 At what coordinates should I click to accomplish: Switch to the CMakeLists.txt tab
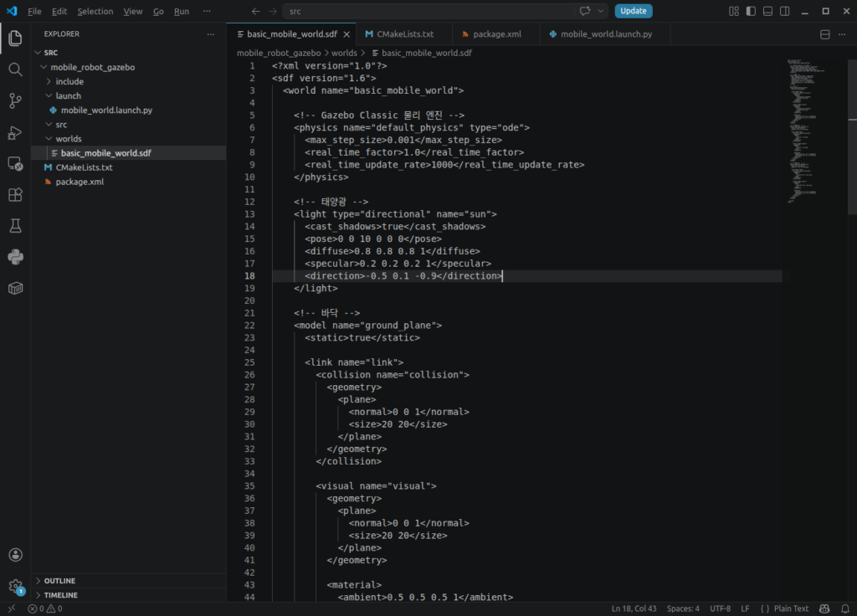pyautogui.click(x=404, y=33)
